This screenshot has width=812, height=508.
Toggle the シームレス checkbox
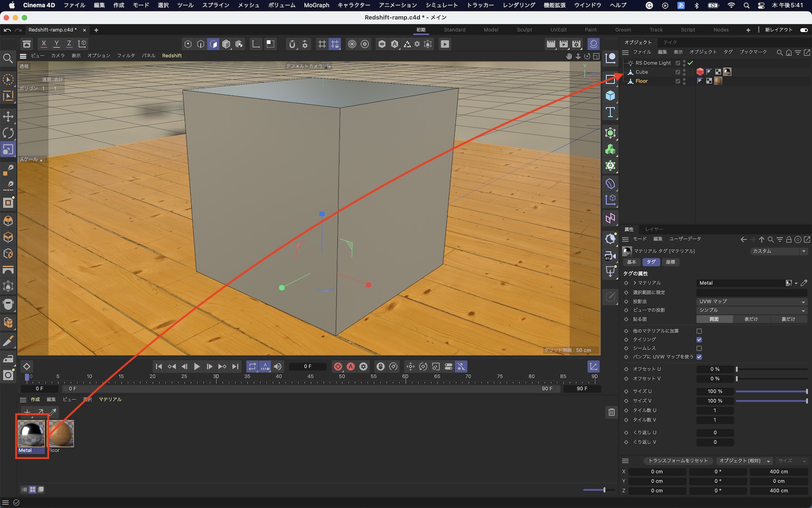tap(699, 348)
